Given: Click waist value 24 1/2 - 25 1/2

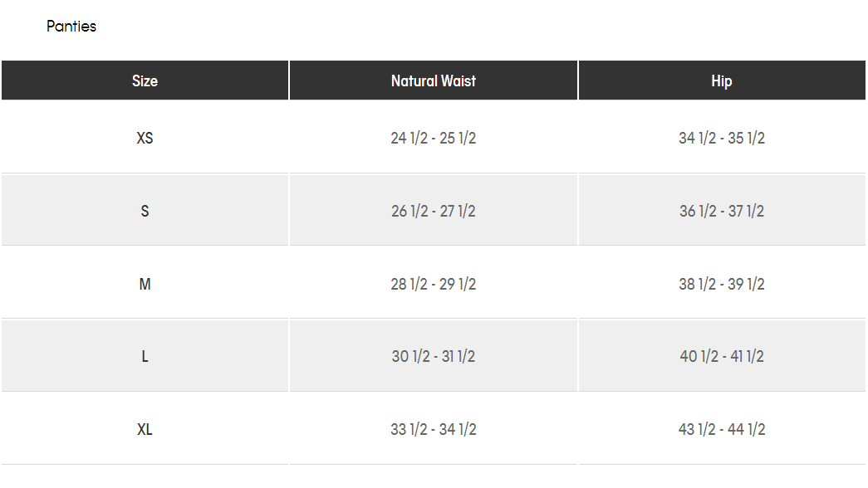Looking at the screenshot, I should tap(434, 138).
